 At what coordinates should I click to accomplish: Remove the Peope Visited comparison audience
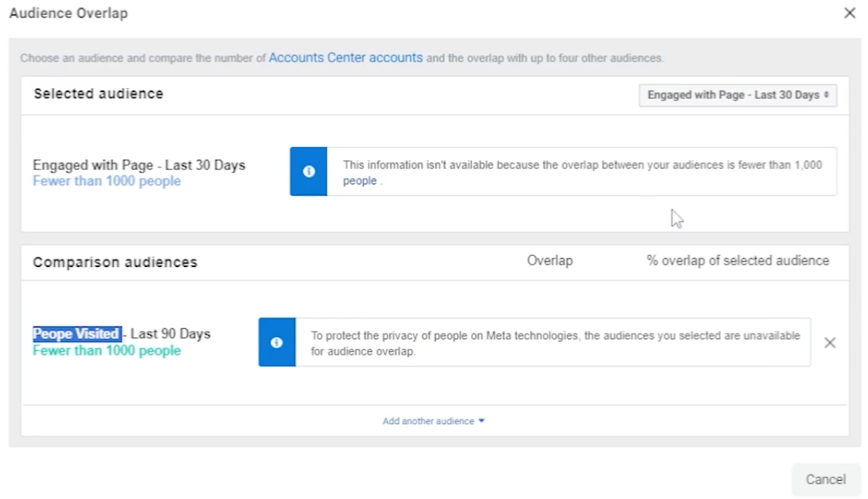(829, 343)
